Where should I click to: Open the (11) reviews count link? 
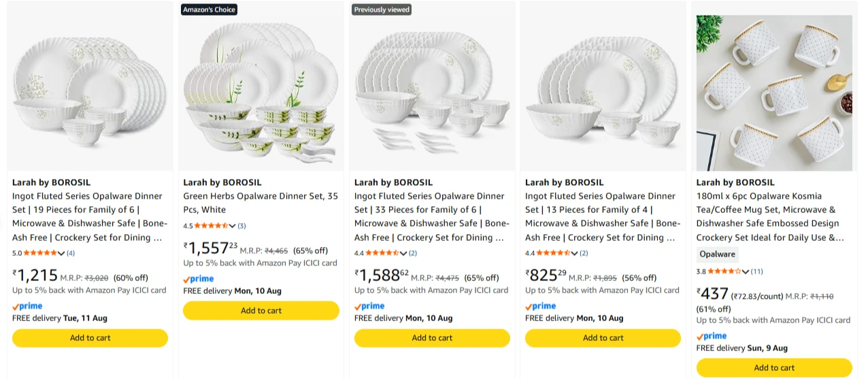[757, 271]
